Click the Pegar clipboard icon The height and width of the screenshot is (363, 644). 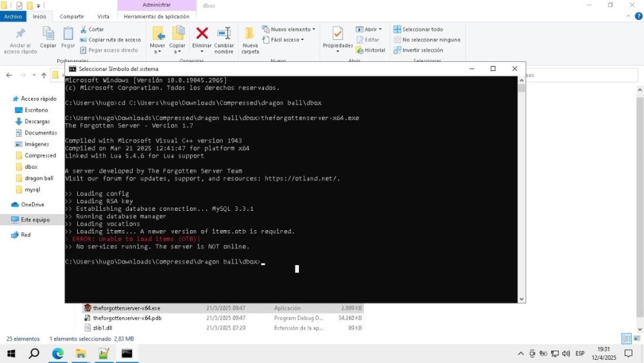tap(68, 34)
